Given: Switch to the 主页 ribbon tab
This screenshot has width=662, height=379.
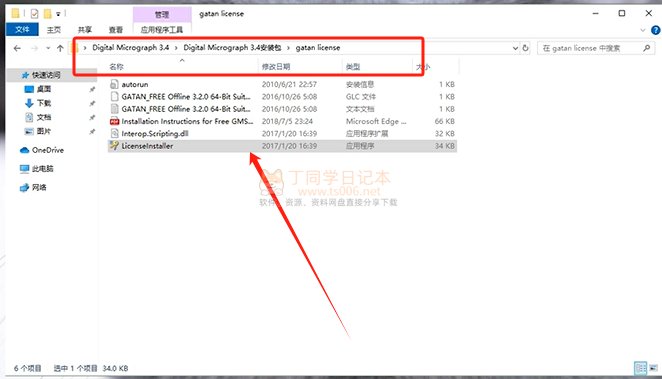Looking at the screenshot, I should [x=54, y=30].
